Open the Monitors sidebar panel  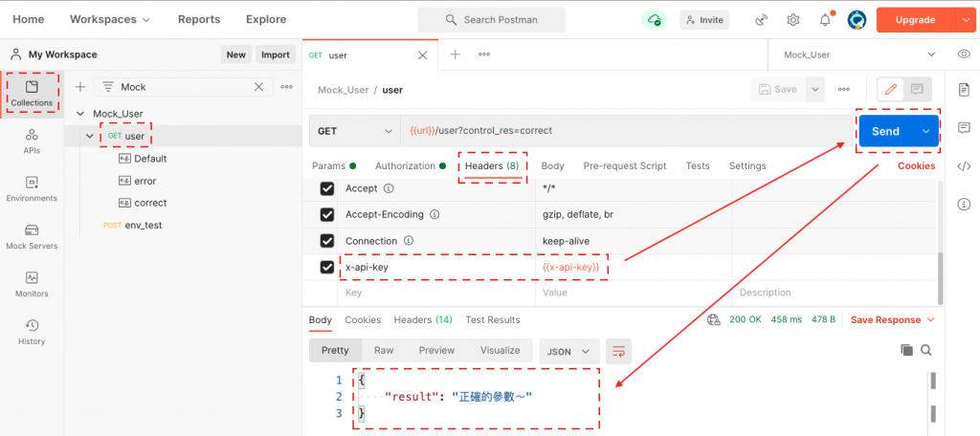pyautogui.click(x=32, y=284)
